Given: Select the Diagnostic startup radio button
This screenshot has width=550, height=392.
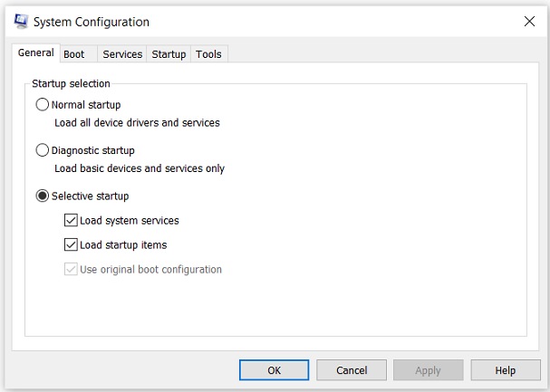Looking at the screenshot, I should tap(43, 150).
